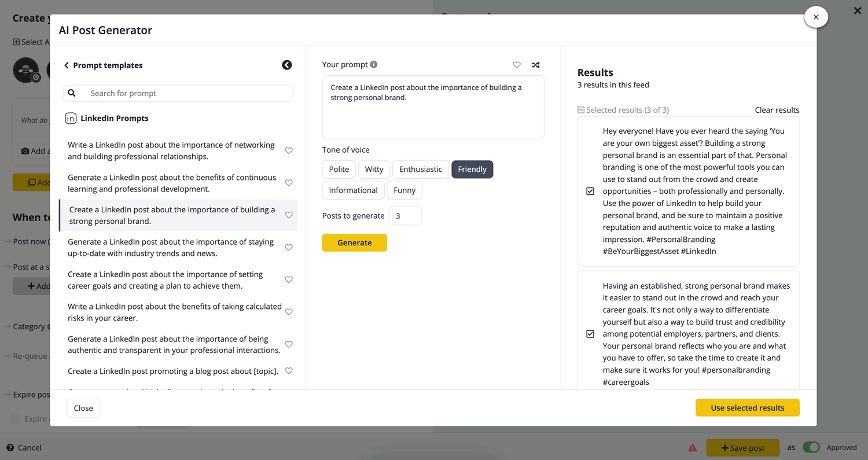Favorite the strong personal brand prompt
This screenshot has height=460, width=868.
coord(289,215)
